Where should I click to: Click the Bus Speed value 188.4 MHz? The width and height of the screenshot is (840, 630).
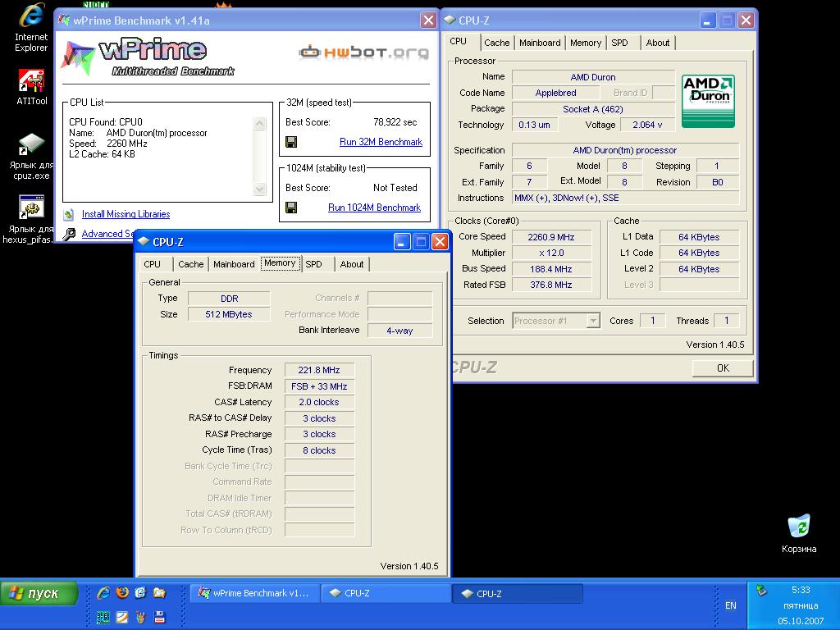point(551,269)
